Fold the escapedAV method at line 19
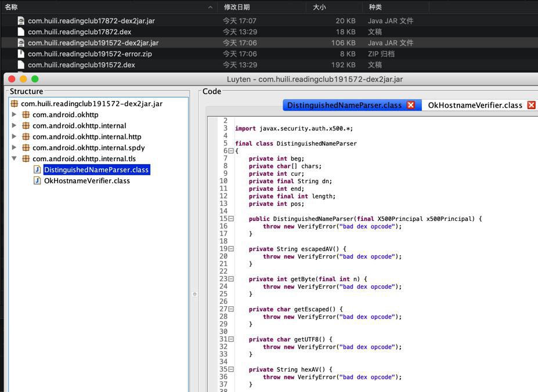Screen dimensions: 538x392 click(x=231, y=249)
